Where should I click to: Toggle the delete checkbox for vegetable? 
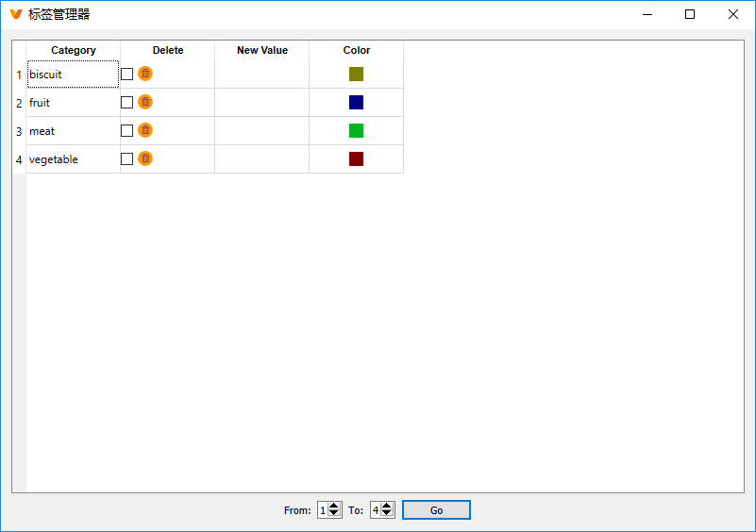pos(127,159)
